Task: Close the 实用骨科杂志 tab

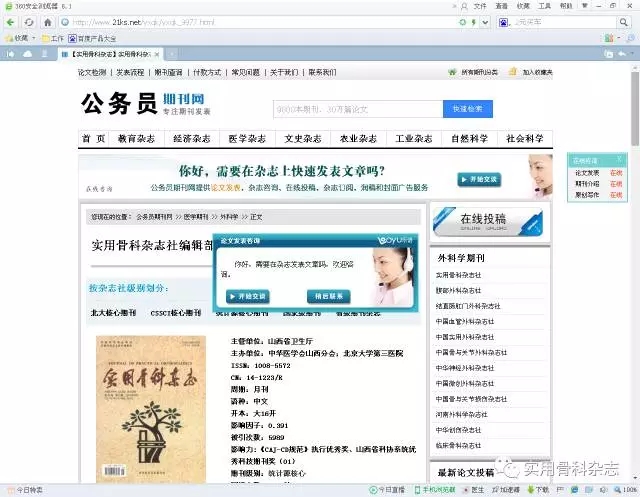Action: click(x=157, y=54)
